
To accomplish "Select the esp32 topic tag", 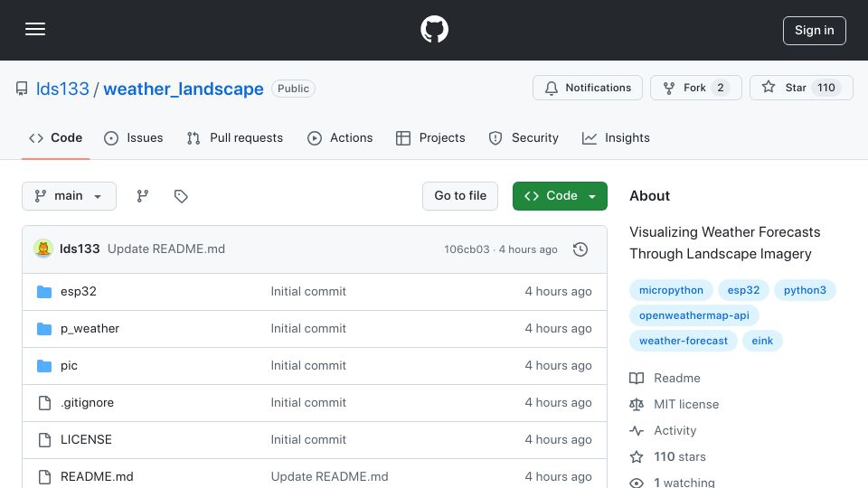I will tap(743, 290).
